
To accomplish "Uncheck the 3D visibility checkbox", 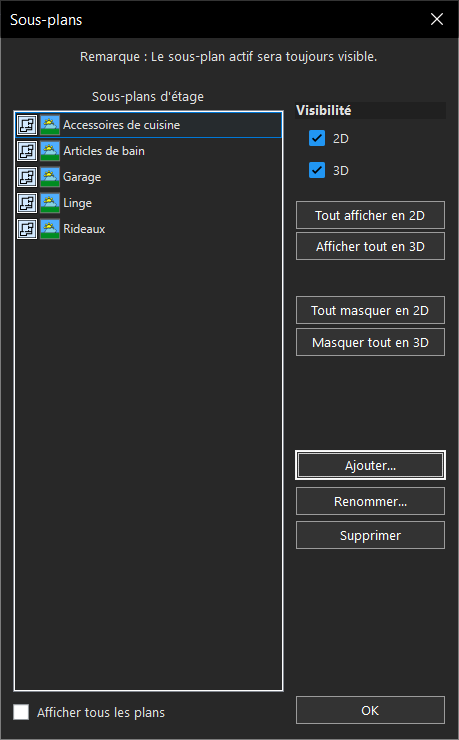I will pyautogui.click(x=317, y=170).
